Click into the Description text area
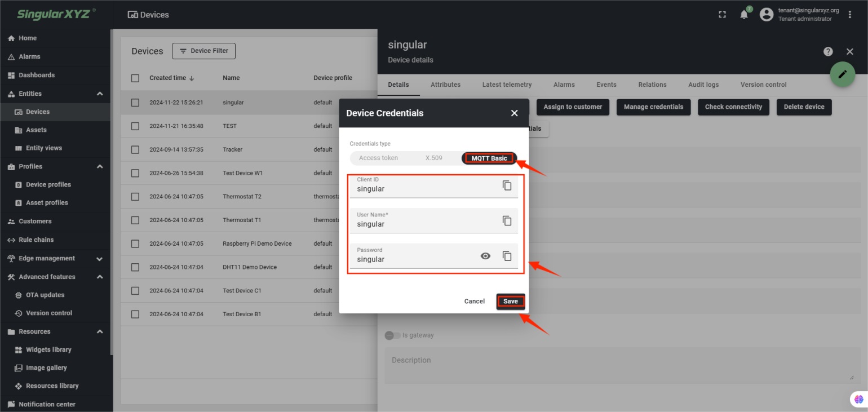This screenshot has height=412, width=868. [619, 365]
